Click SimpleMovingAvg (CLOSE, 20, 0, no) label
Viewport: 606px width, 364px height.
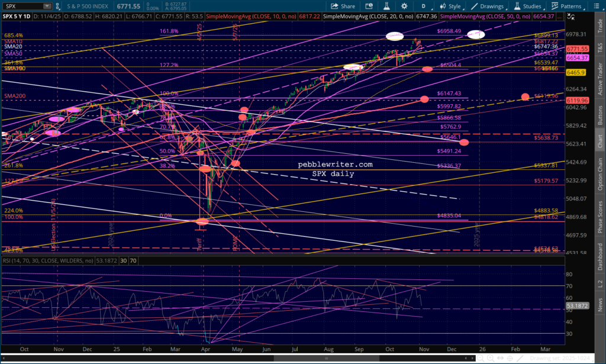368,17
